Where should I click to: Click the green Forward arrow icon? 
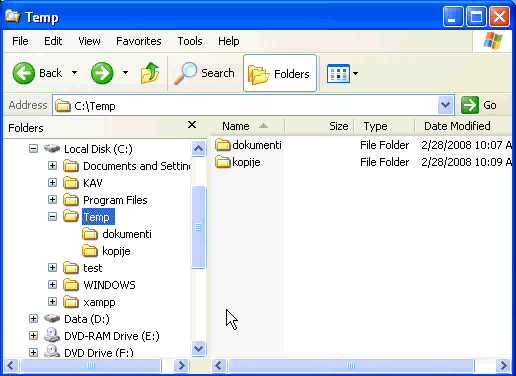tap(102, 73)
